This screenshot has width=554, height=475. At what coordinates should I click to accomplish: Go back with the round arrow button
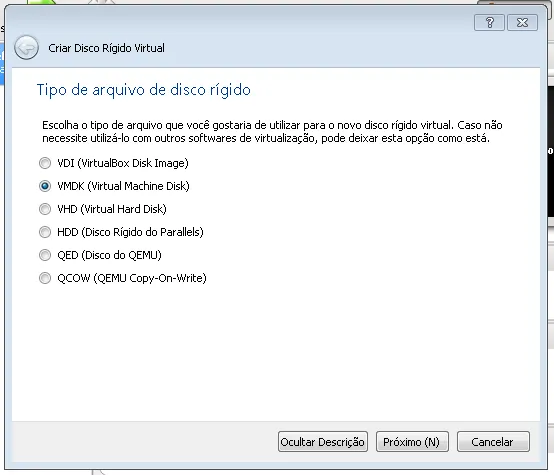point(26,48)
